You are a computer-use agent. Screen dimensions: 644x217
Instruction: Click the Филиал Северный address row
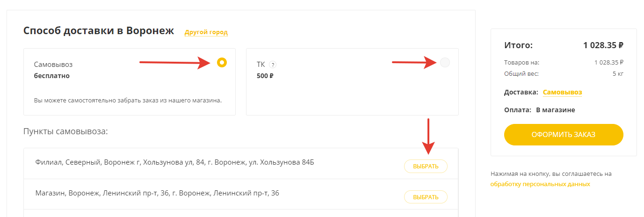coord(174,163)
